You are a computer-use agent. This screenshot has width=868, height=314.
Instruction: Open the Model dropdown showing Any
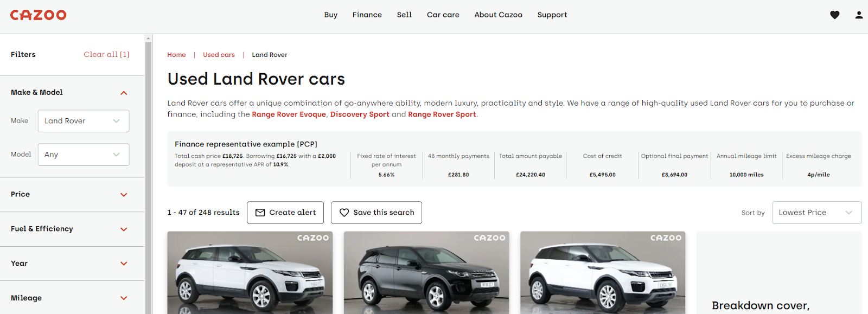click(x=84, y=155)
